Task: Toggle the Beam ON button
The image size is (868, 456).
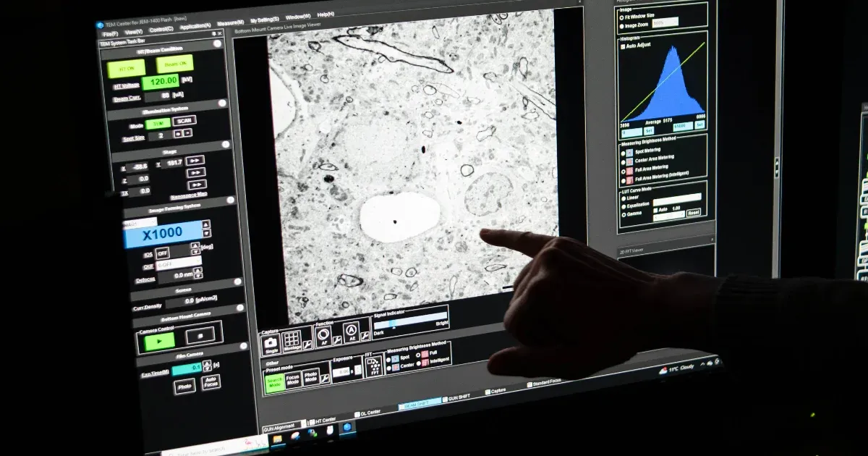Action: pyautogui.click(x=174, y=64)
